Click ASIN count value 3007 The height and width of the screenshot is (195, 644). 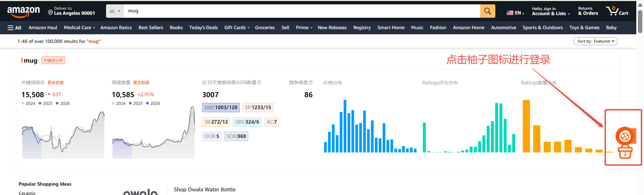click(x=210, y=95)
